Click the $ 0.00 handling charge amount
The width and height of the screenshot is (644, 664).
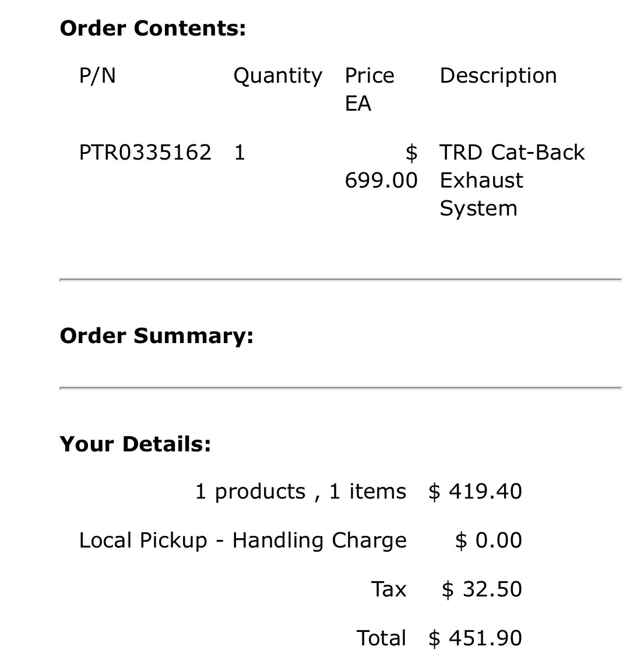coord(488,541)
